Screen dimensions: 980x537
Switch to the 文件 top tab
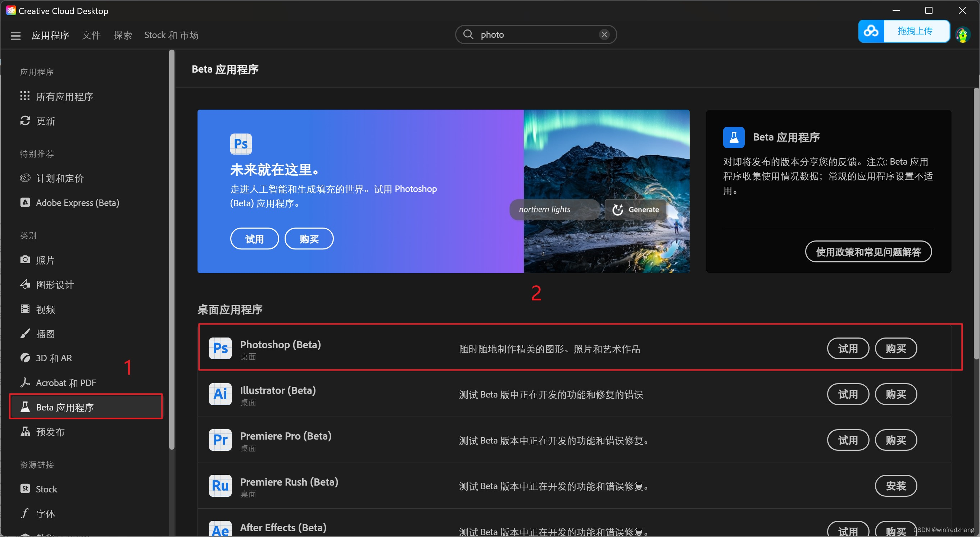pyautogui.click(x=91, y=35)
